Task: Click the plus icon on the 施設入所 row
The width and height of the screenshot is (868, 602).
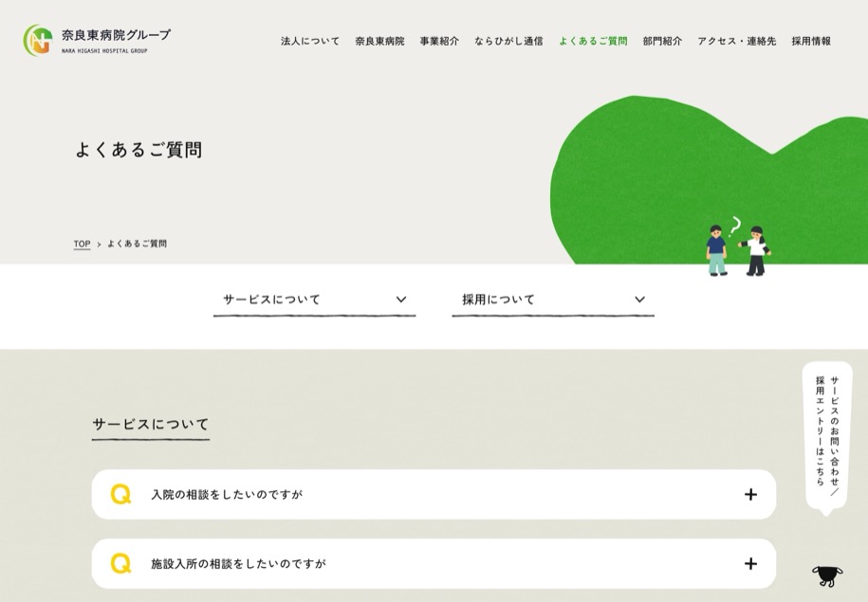Action: coord(750,563)
